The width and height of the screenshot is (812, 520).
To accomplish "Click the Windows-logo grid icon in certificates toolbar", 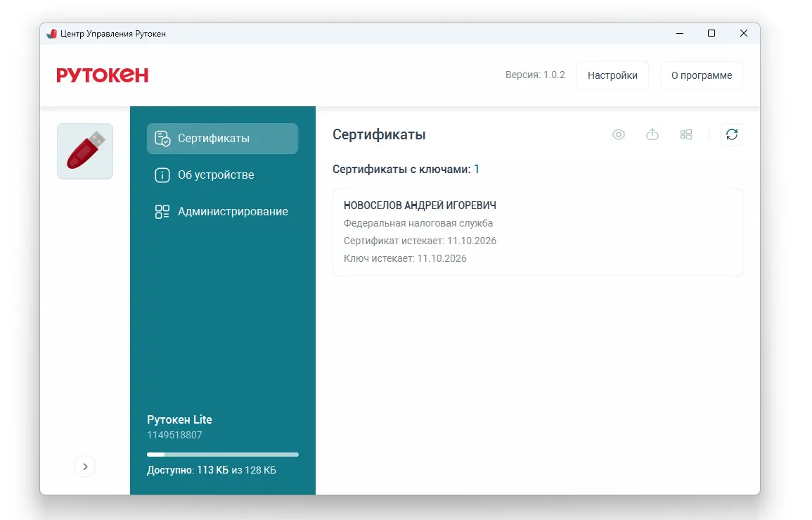I will click(x=685, y=134).
